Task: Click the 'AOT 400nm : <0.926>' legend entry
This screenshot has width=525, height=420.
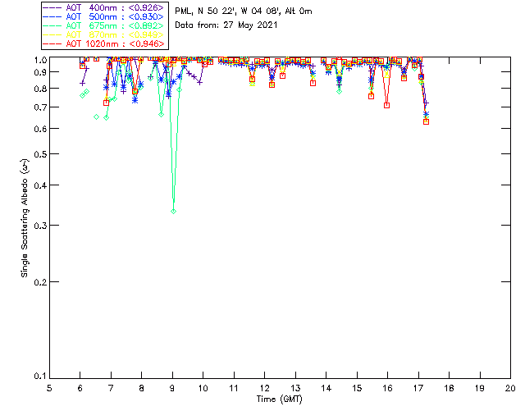Action: pos(103,7)
